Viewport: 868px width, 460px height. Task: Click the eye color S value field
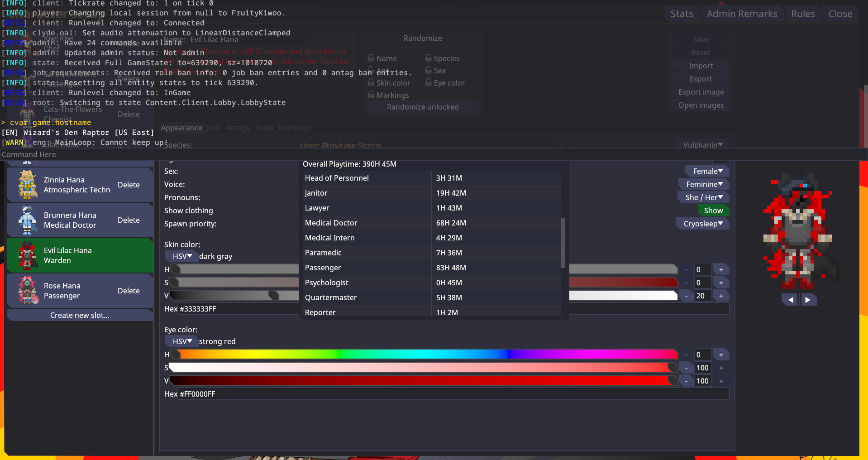702,368
